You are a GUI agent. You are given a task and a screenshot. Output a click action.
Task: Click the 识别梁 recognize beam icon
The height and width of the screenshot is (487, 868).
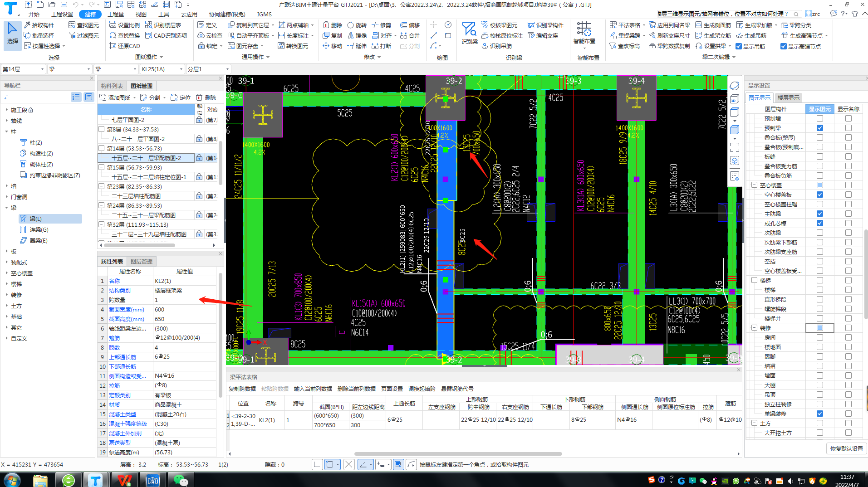coord(469,33)
